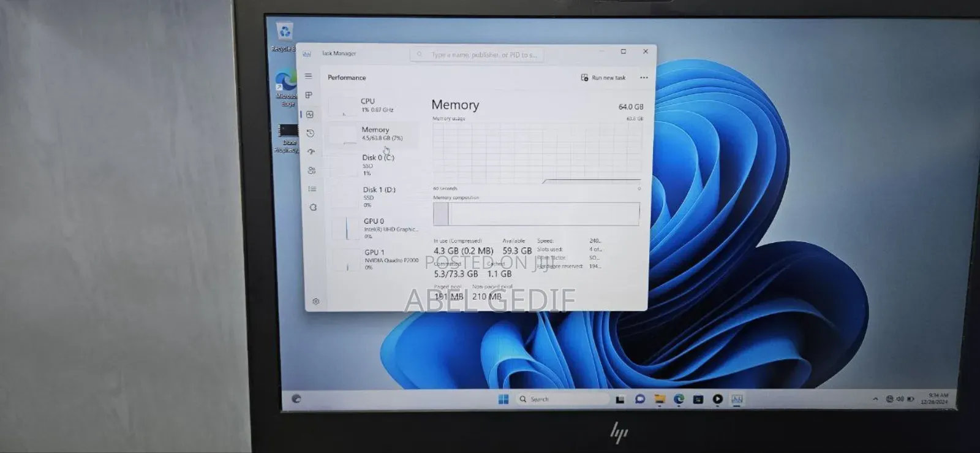
Task: Click Run new task button
Action: point(603,78)
